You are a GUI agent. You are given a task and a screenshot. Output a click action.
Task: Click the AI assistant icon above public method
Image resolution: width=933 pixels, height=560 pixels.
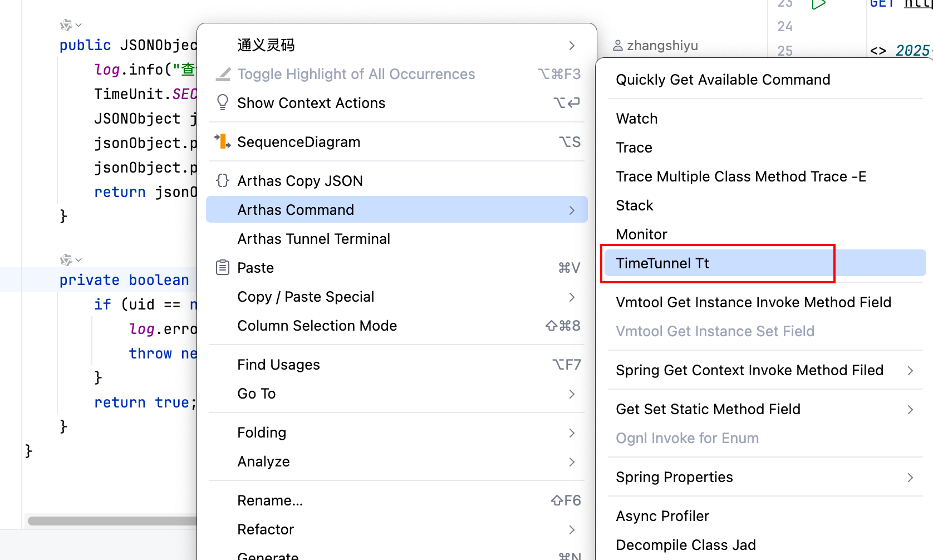67,25
